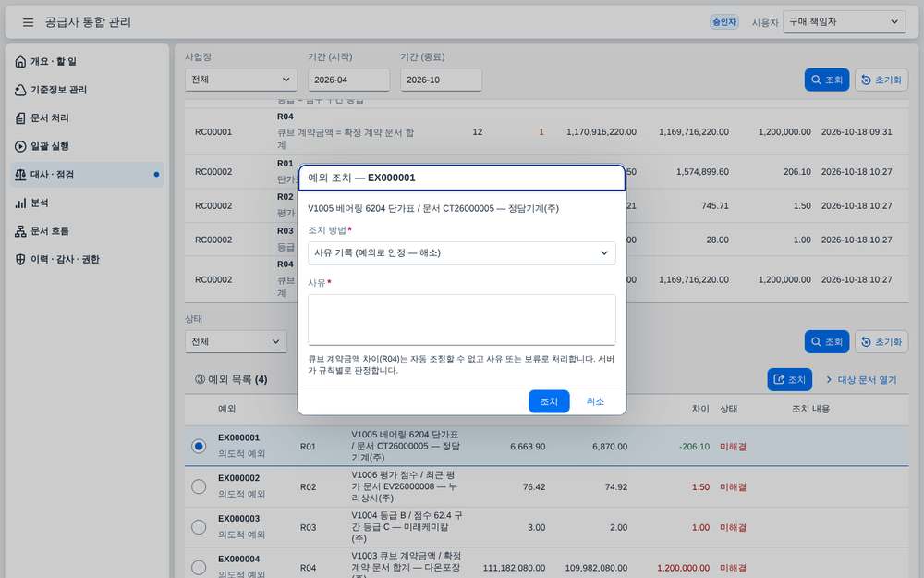Select the EX000001 exception radio button
Image resolution: width=924 pixels, height=578 pixels.
[199, 446]
